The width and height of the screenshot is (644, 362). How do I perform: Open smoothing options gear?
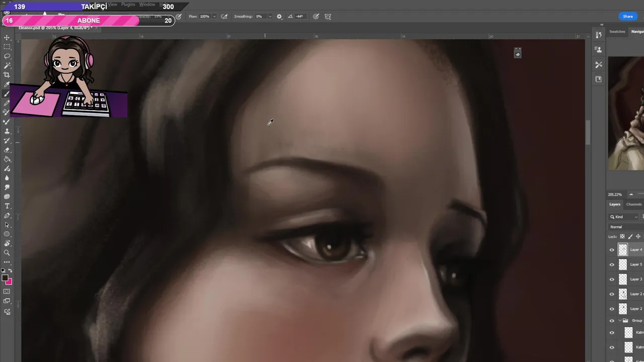point(279,17)
